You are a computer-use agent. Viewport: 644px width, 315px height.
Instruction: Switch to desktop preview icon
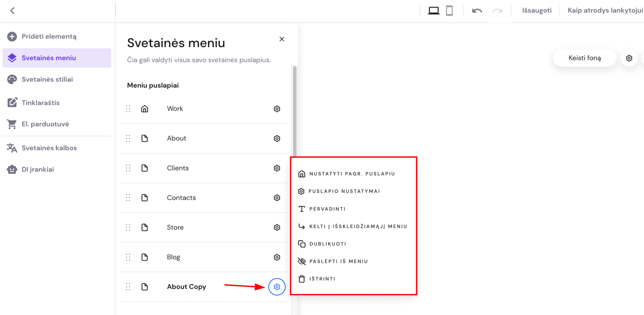[433, 11]
